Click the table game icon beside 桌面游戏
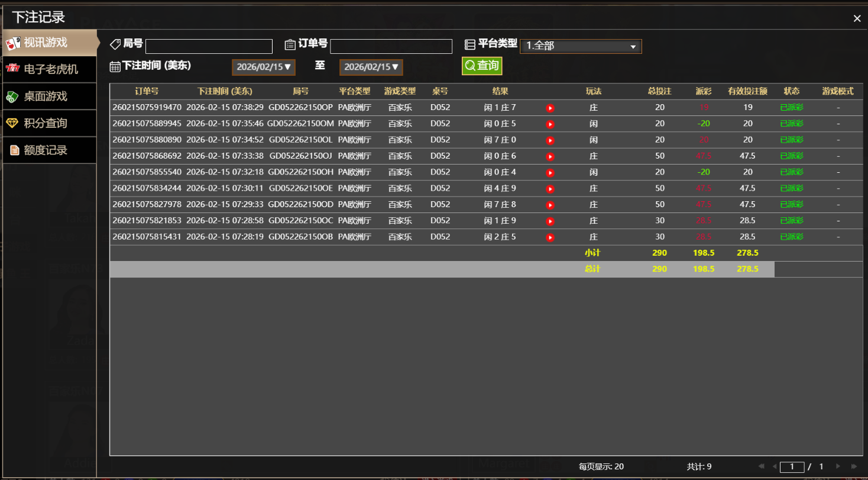Screen dimensions: 868x480 tap(13, 96)
